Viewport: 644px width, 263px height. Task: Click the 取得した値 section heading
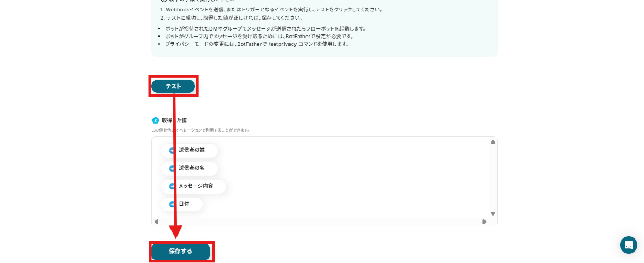click(x=175, y=121)
